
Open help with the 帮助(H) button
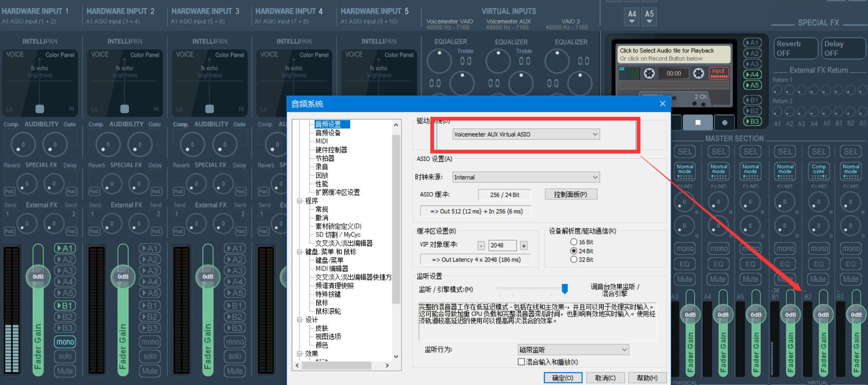[x=647, y=378]
